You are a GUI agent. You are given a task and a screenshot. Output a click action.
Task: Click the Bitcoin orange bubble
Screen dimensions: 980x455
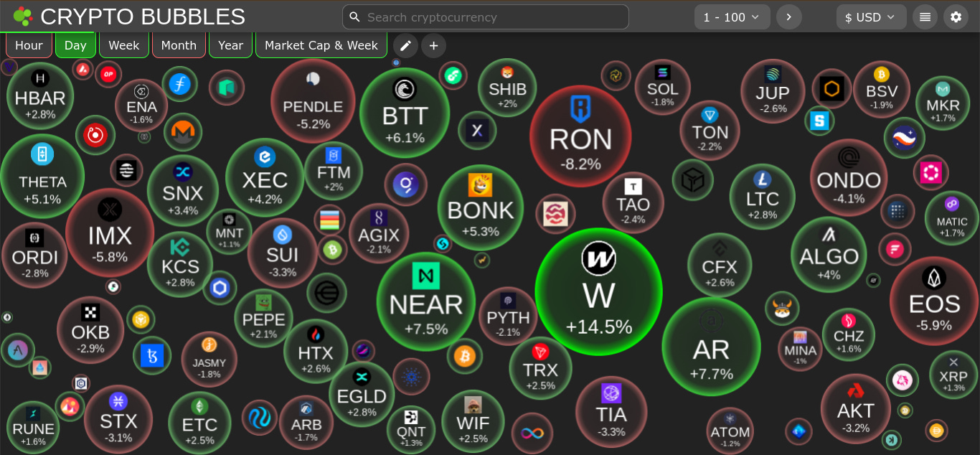[x=465, y=356]
